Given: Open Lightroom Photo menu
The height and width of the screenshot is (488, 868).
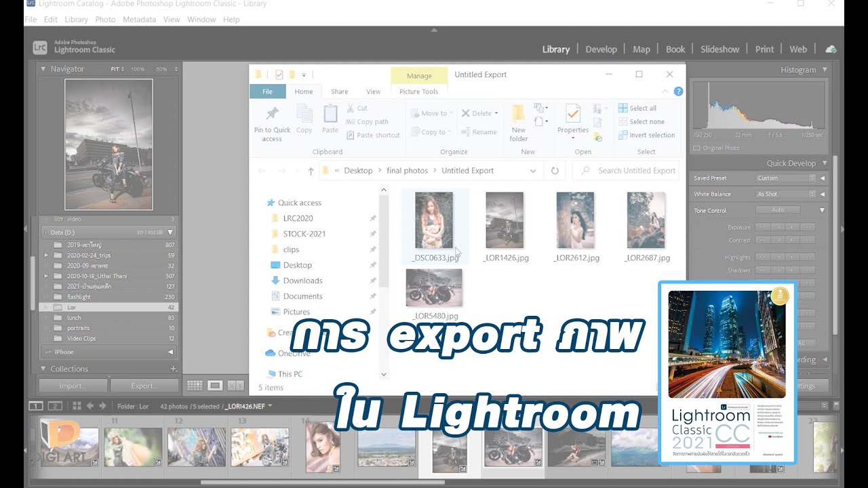Looking at the screenshot, I should pos(105,20).
